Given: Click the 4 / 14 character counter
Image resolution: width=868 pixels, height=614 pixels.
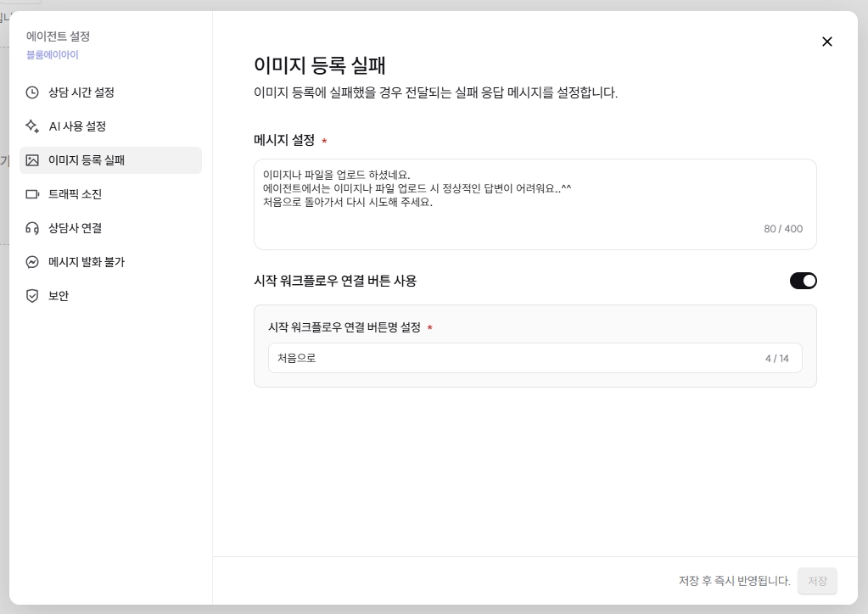Looking at the screenshot, I should click(776, 359).
